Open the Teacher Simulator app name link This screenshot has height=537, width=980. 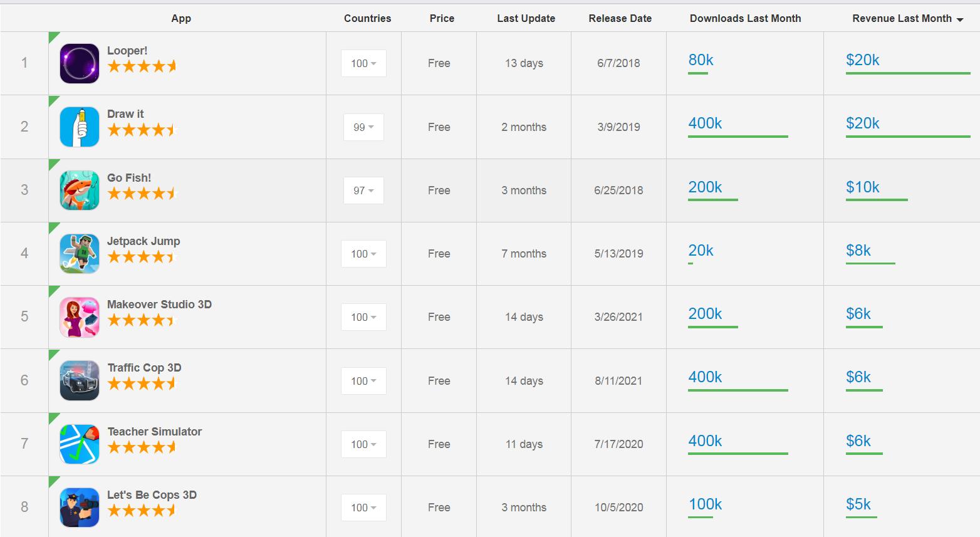pos(154,432)
